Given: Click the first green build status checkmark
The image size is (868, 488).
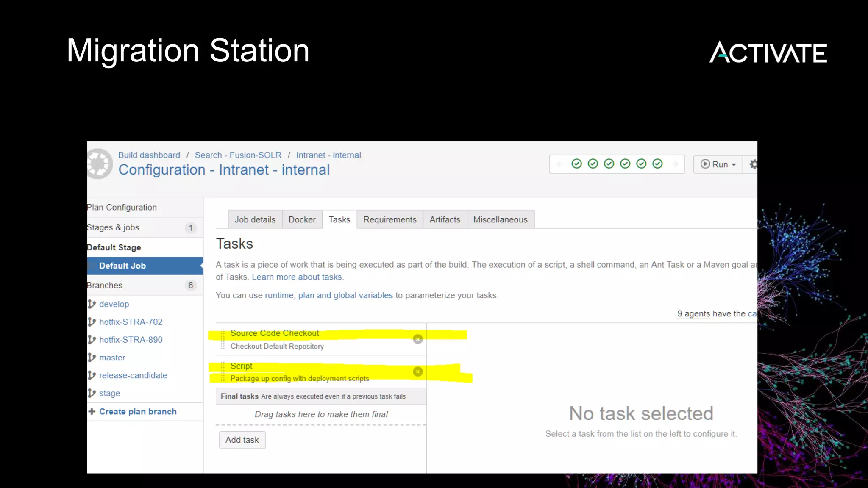Looking at the screenshot, I should tap(577, 164).
